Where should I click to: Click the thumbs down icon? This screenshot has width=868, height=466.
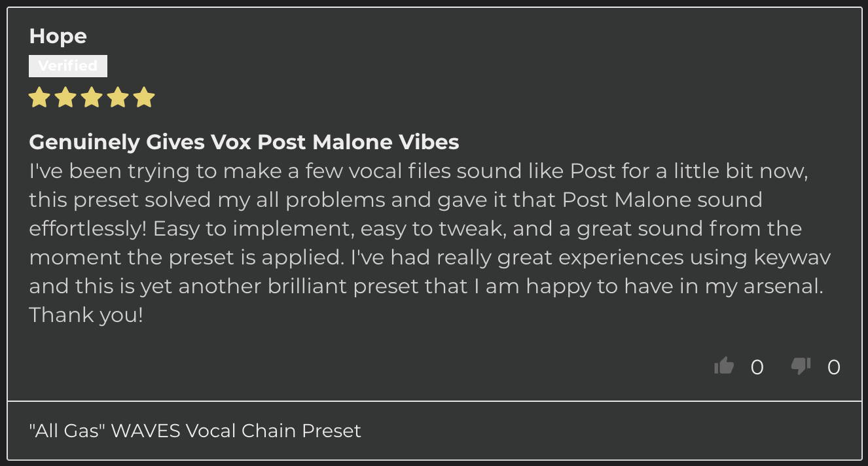(x=801, y=366)
